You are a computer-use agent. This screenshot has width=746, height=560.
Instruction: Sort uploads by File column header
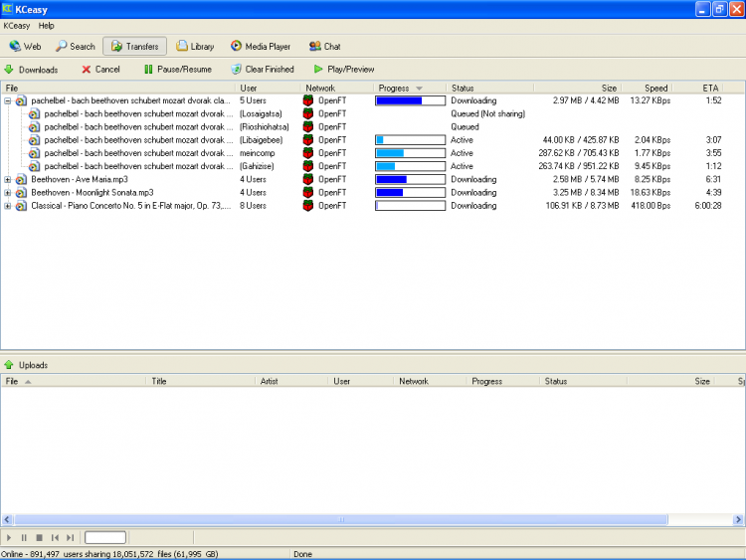point(74,381)
